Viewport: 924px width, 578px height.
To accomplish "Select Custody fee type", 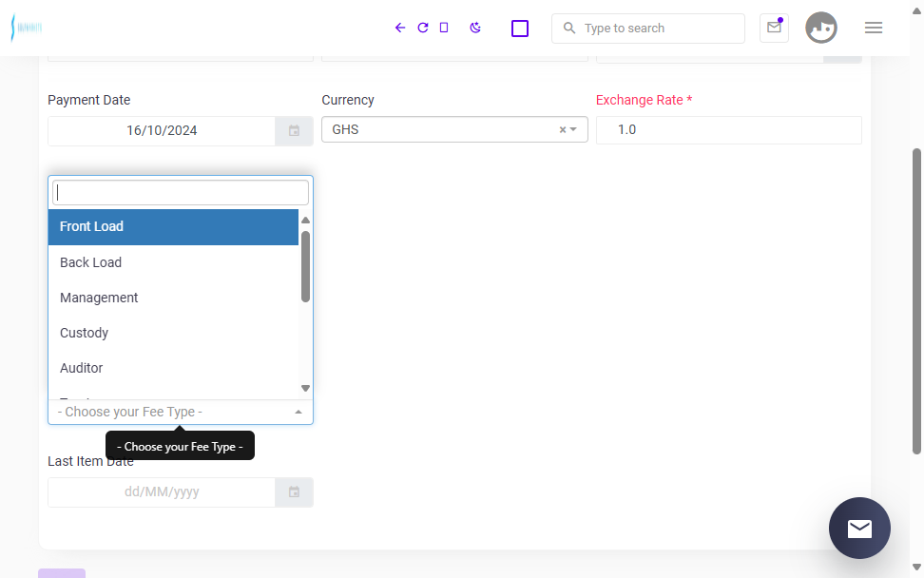I will [173, 333].
